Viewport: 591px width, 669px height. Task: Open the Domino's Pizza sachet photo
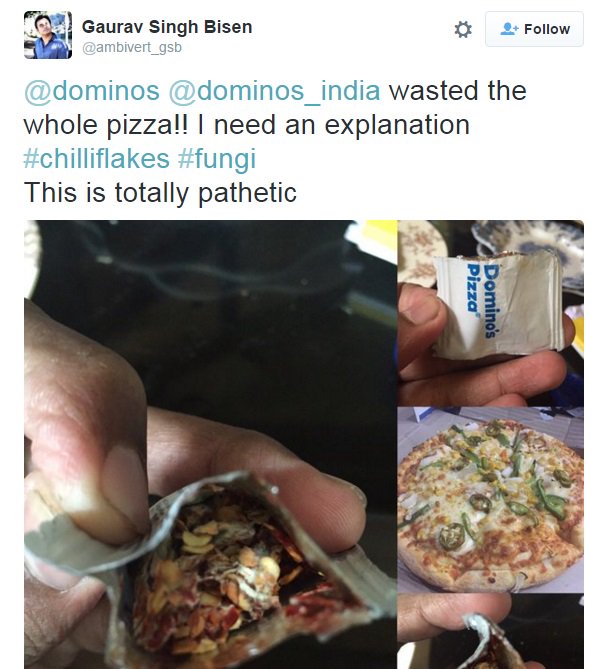[x=491, y=313]
